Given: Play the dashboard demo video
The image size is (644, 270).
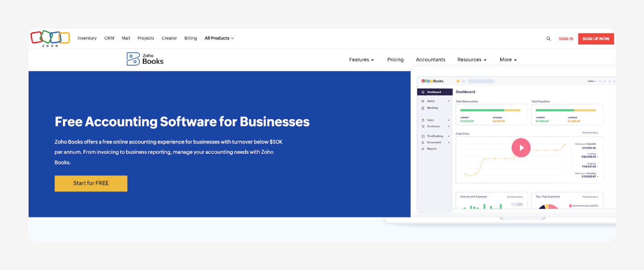Looking at the screenshot, I should coord(521,148).
